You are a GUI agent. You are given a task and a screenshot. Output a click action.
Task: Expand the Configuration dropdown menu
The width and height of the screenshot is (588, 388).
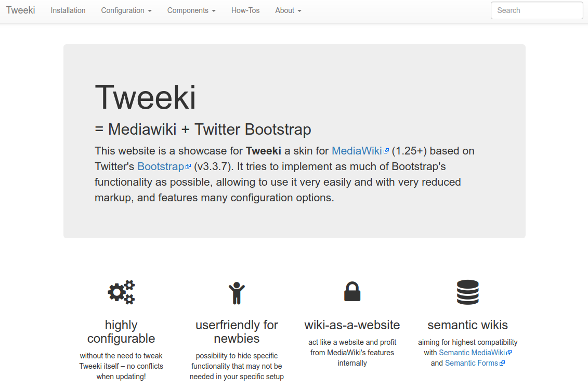[x=126, y=10]
